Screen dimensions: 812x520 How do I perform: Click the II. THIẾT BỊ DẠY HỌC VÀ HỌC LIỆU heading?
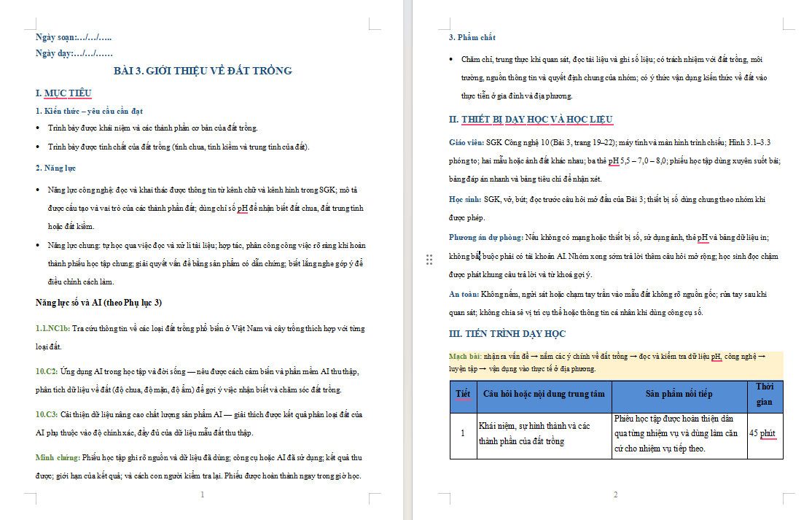pyautogui.click(x=531, y=120)
